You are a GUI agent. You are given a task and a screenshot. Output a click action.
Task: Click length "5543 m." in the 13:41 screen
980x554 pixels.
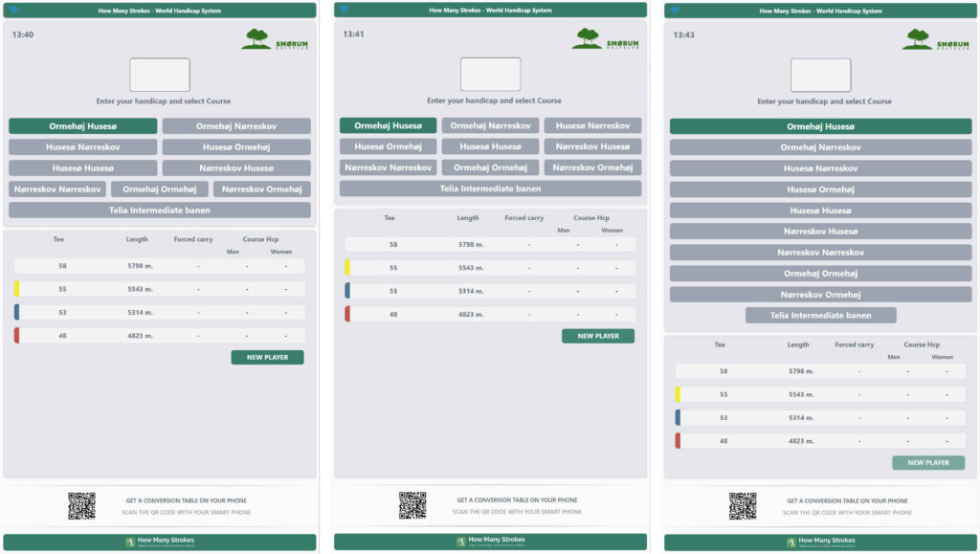coord(471,268)
